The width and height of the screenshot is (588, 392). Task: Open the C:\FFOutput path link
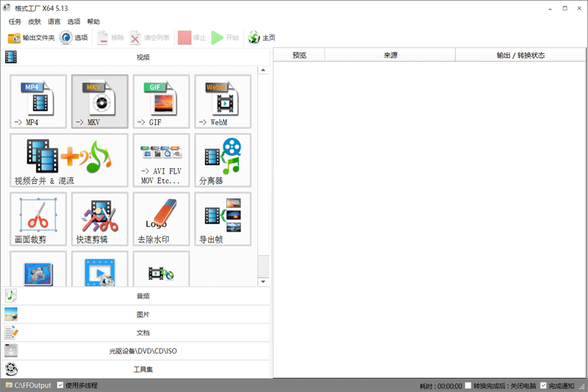[x=32, y=385]
